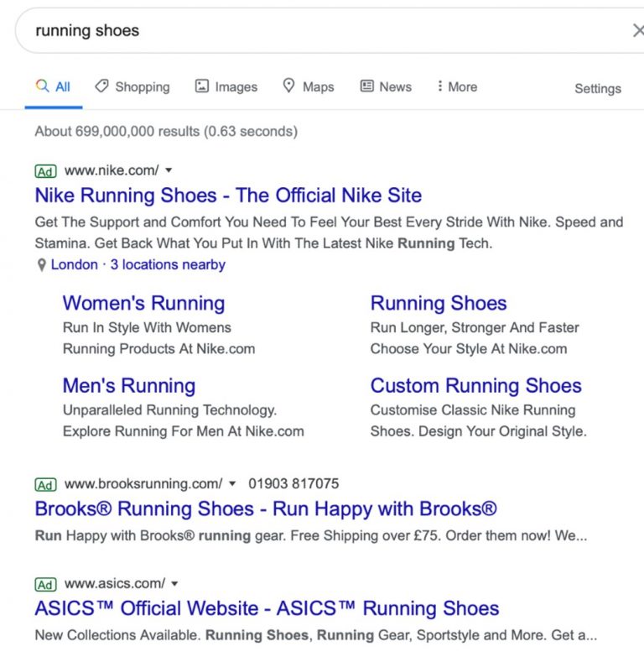Open the News tab
Image resolution: width=644 pixels, height=657 pixels.
pos(386,86)
